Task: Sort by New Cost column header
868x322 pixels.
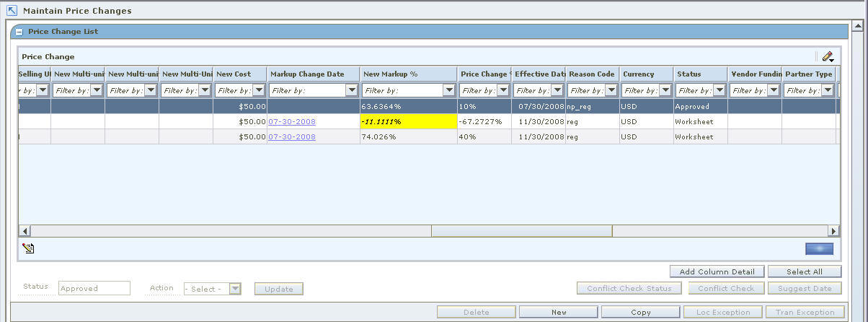Action: coord(240,74)
